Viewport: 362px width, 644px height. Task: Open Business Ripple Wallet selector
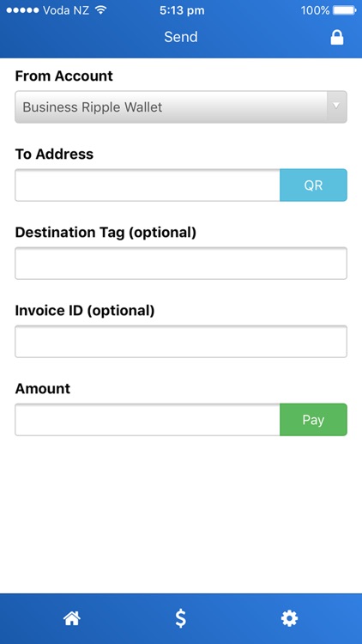181,106
